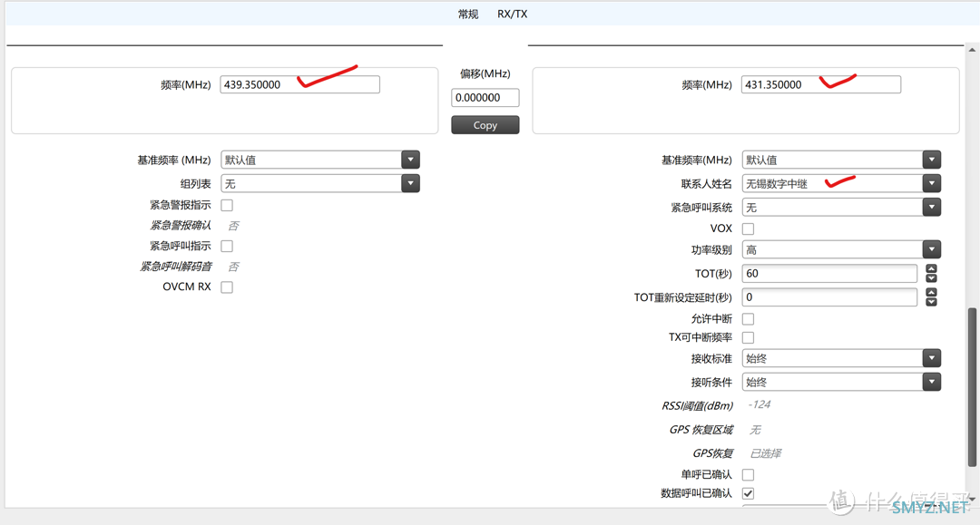
Task: Enable the VOX checkbox
Action: pyautogui.click(x=748, y=228)
